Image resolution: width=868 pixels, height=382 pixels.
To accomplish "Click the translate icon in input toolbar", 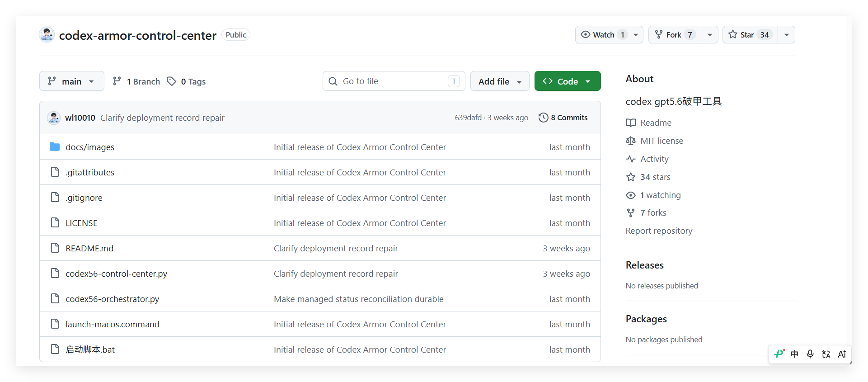I will pyautogui.click(x=826, y=354).
